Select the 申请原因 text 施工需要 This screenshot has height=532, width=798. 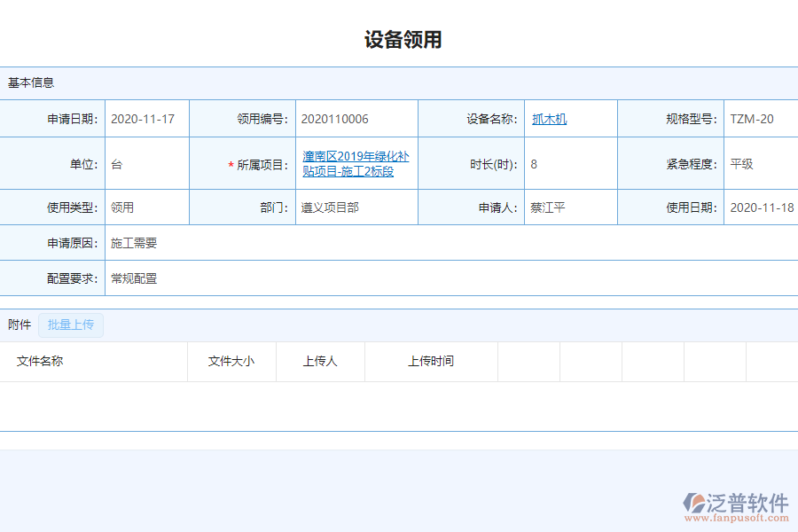tap(133, 241)
